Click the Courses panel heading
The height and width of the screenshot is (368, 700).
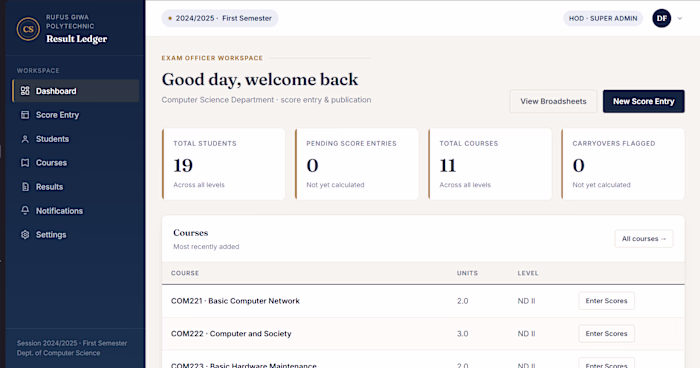click(x=191, y=233)
